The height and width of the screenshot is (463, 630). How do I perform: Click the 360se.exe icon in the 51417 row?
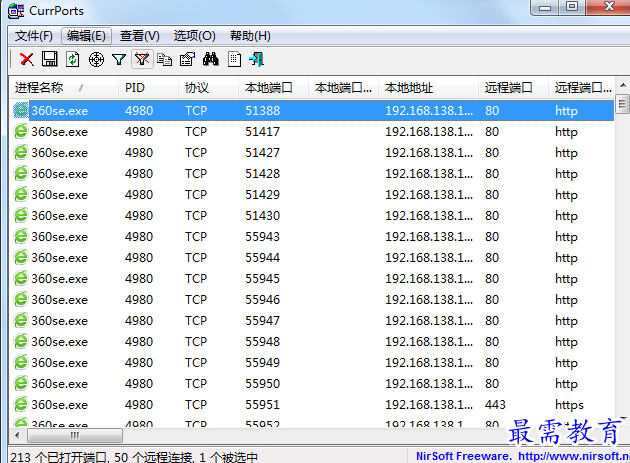click(21, 131)
